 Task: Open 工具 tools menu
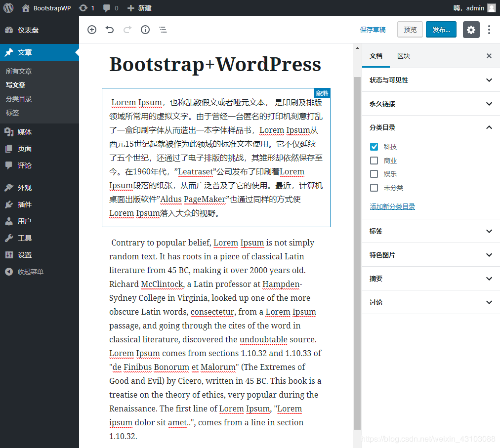[40, 238]
